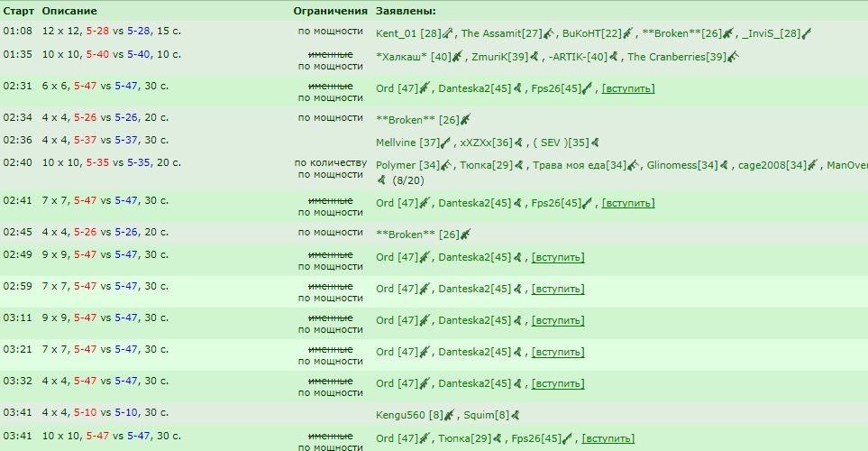Screen dimensions: 868x451
Task: Click weapon icon next to The Cranberries[39]
Action: click(733, 57)
